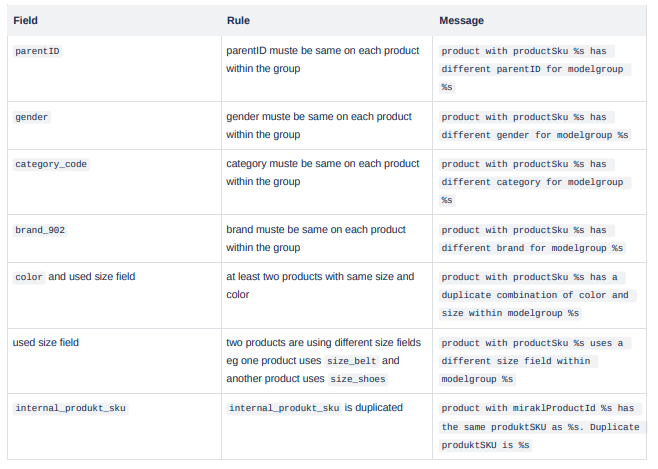Select the category_code field label
658x469 pixels.
[50, 165]
